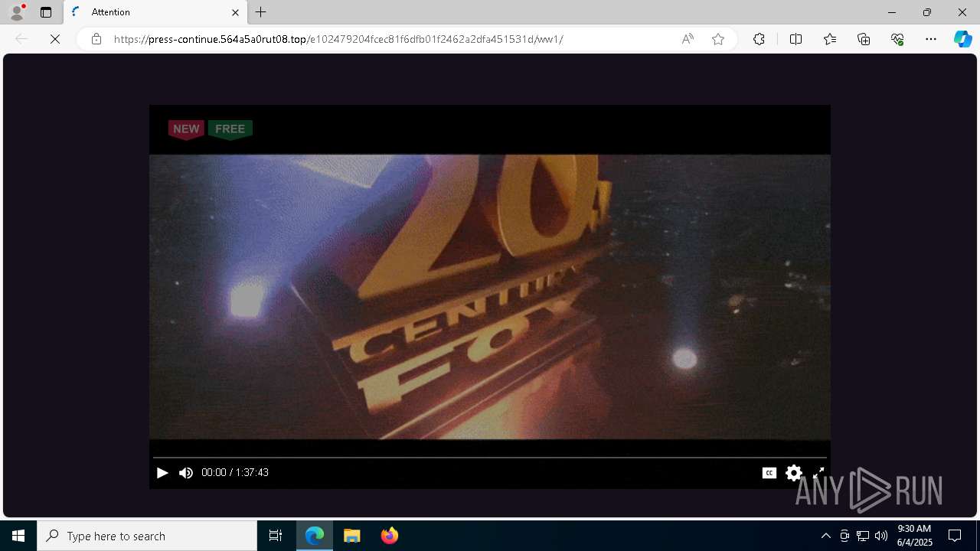Open the Favorites list
This screenshot has height=551, width=980.
(830, 39)
